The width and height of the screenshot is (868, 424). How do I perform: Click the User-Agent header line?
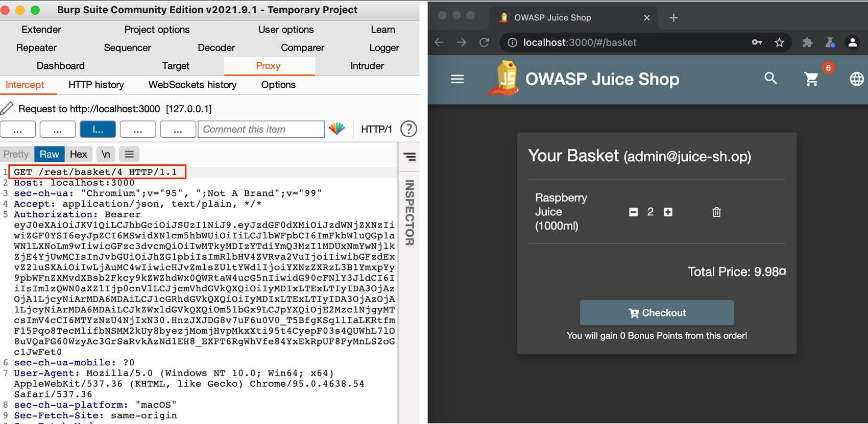pyautogui.click(x=174, y=373)
